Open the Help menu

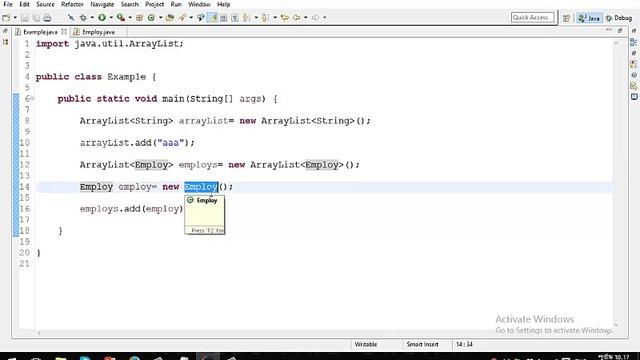[x=223, y=4]
